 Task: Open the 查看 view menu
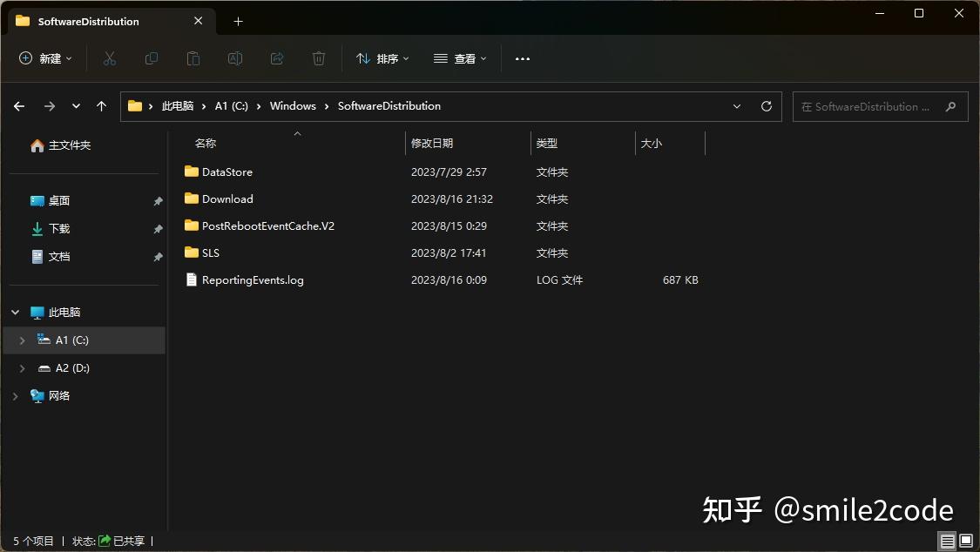(x=460, y=58)
